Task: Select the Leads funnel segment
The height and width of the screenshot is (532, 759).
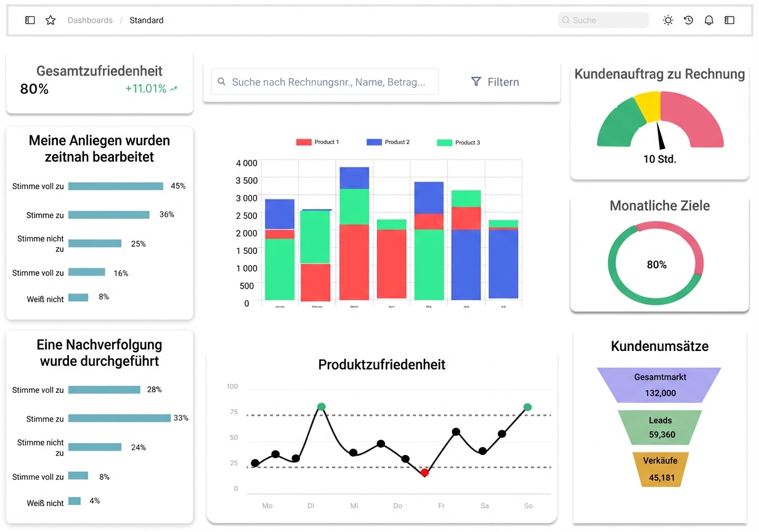Action: tap(660, 427)
